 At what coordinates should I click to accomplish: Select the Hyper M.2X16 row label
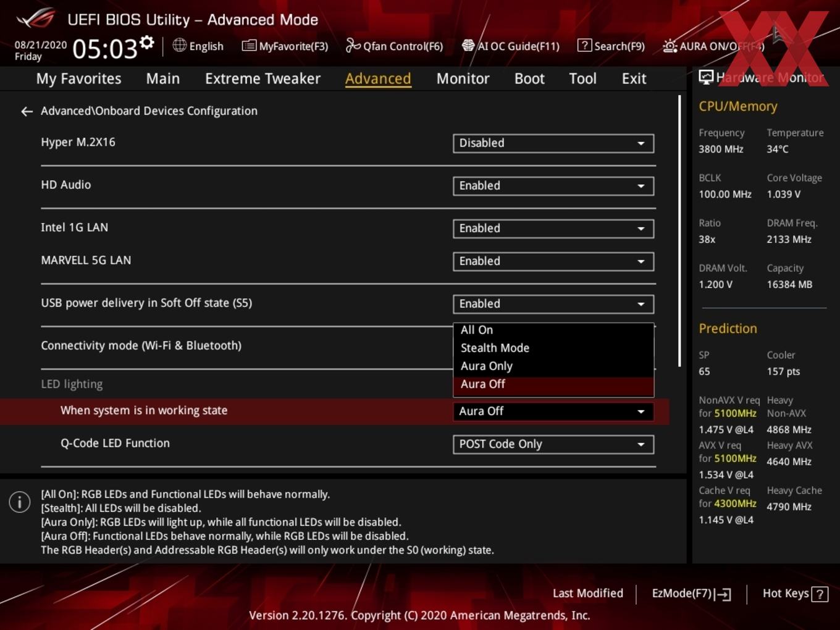pos(78,142)
